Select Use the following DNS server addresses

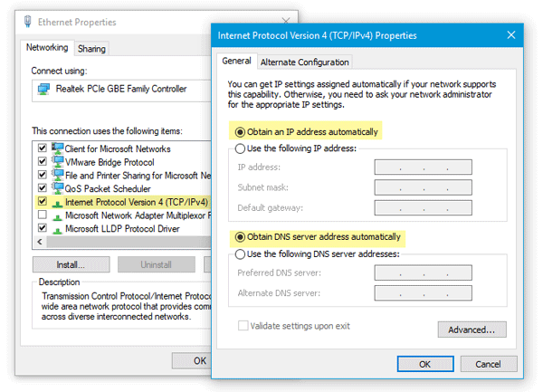click(240, 253)
